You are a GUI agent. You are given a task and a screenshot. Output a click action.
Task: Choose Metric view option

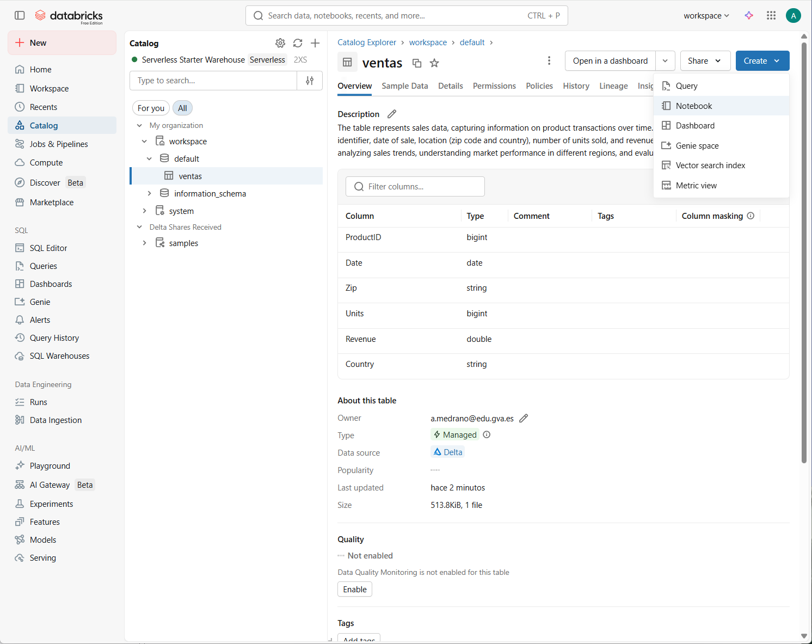tap(721, 185)
